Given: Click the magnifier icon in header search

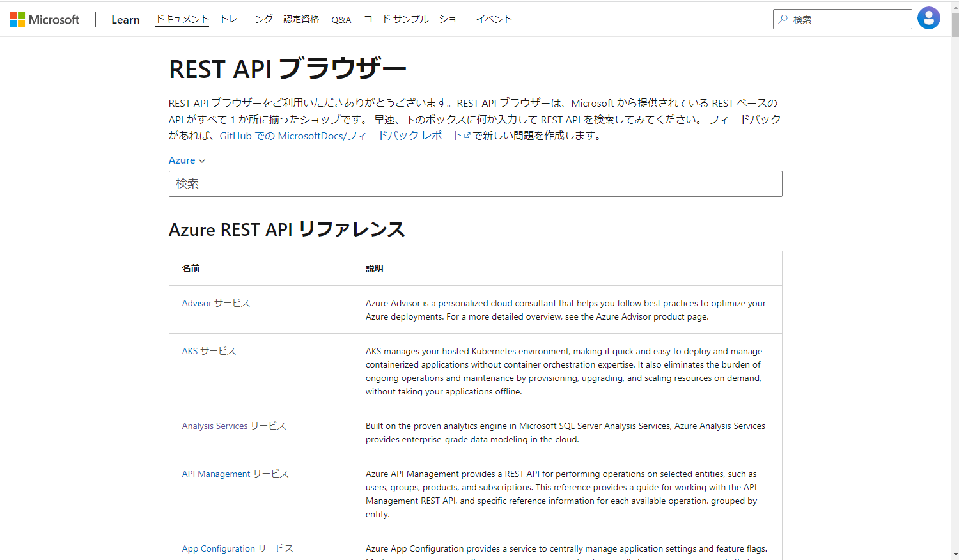Looking at the screenshot, I should tap(783, 19).
